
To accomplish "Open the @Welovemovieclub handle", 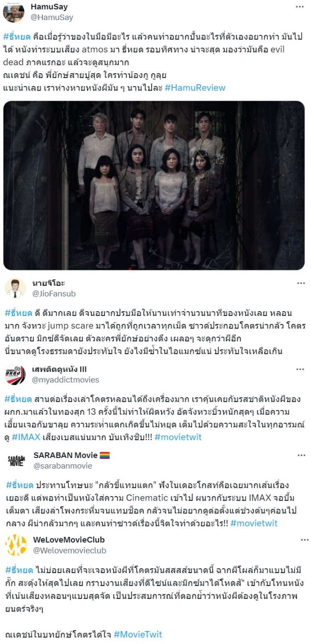I will click(70, 550).
